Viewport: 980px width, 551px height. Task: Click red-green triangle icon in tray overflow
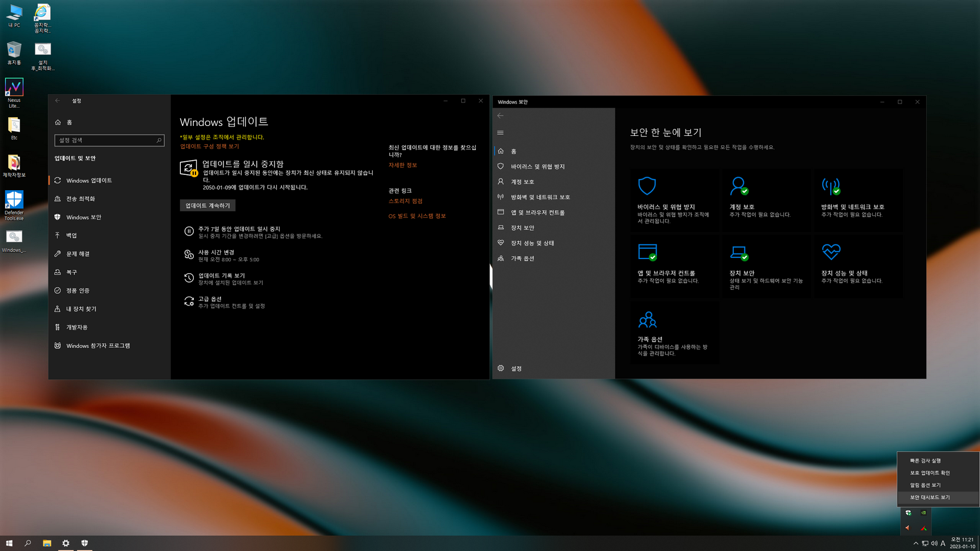(x=923, y=528)
